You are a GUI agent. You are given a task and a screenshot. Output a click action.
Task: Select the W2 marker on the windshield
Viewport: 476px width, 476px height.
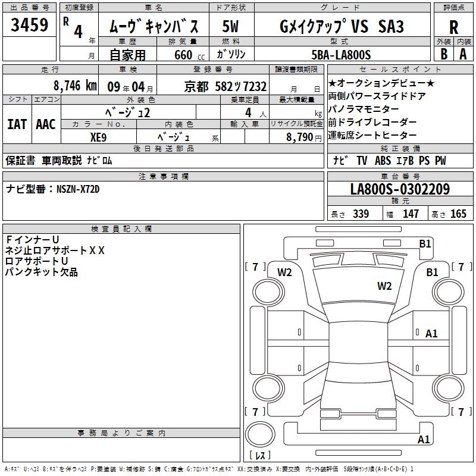click(x=384, y=286)
